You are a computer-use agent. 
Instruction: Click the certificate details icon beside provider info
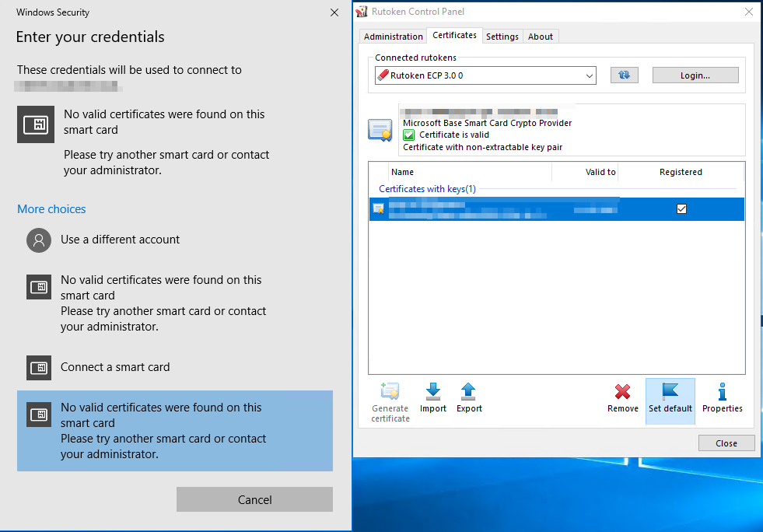point(380,131)
